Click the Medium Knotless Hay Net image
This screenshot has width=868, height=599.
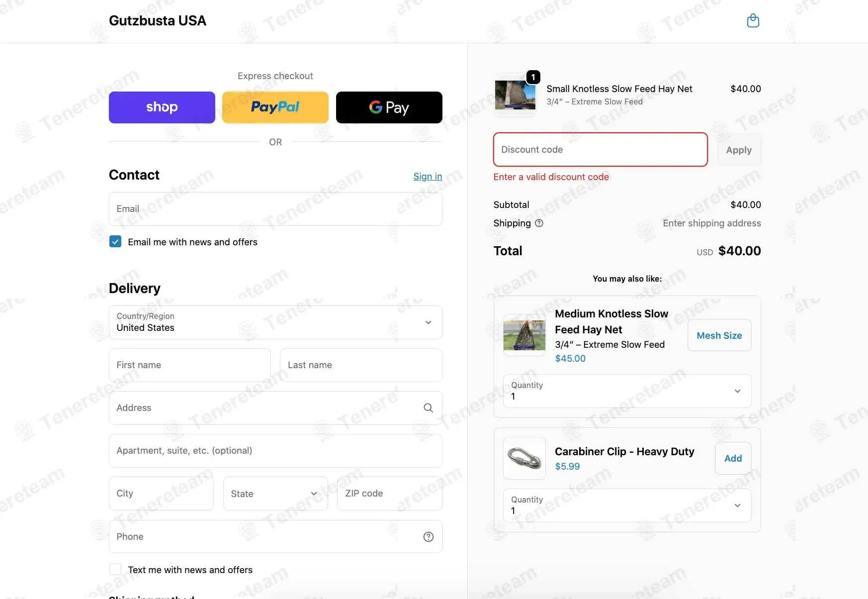[524, 335]
